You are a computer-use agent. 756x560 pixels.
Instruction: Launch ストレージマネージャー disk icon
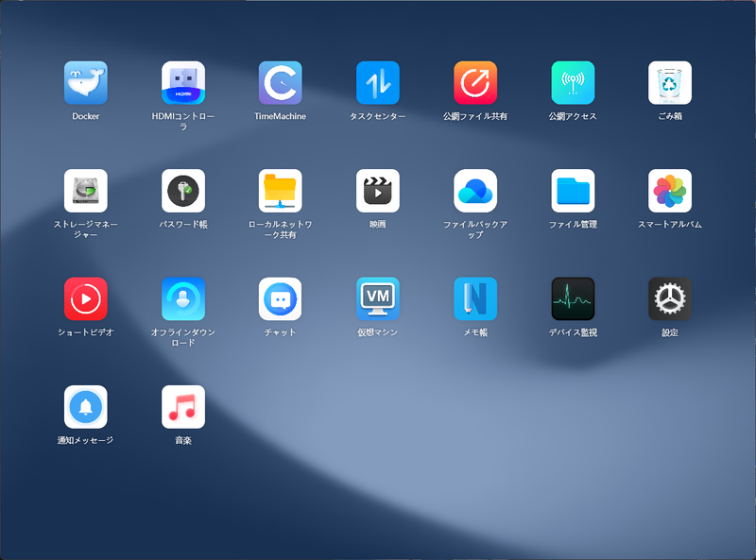86,191
